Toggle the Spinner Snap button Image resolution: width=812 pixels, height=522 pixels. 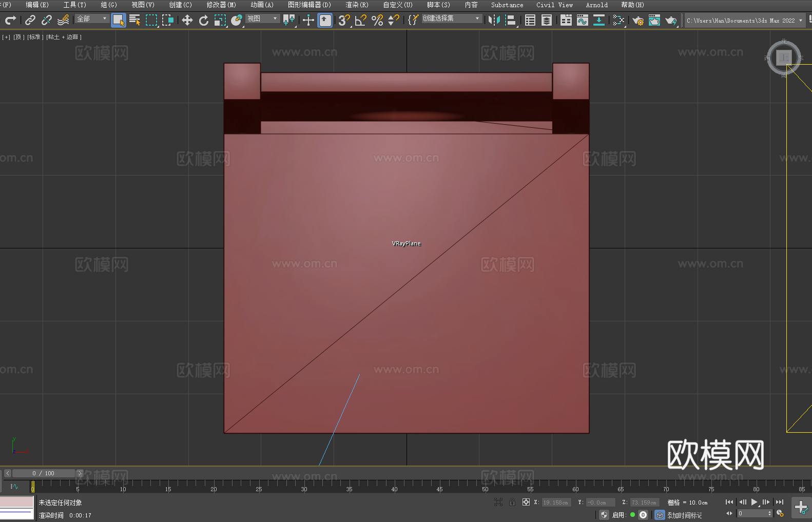tap(394, 20)
